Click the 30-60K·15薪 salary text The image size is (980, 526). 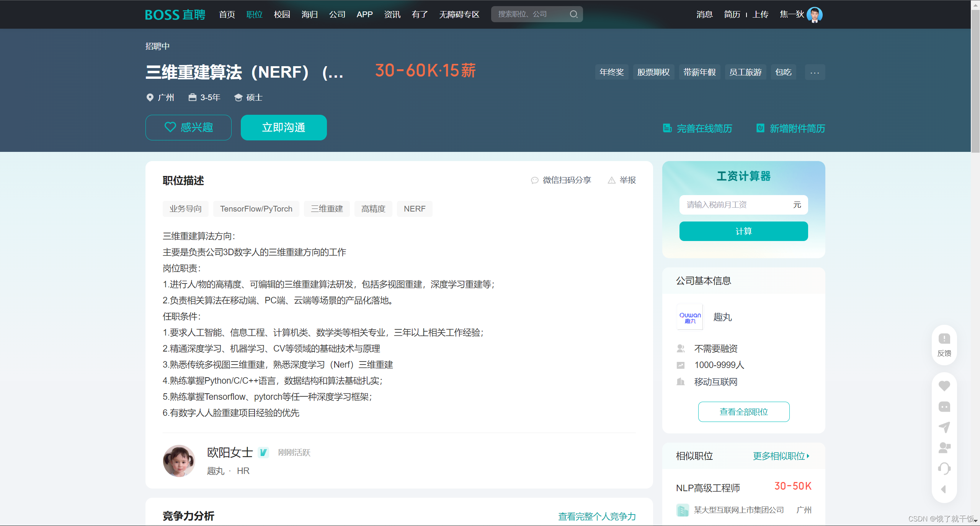pyautogui.click(x=425, y=71)
